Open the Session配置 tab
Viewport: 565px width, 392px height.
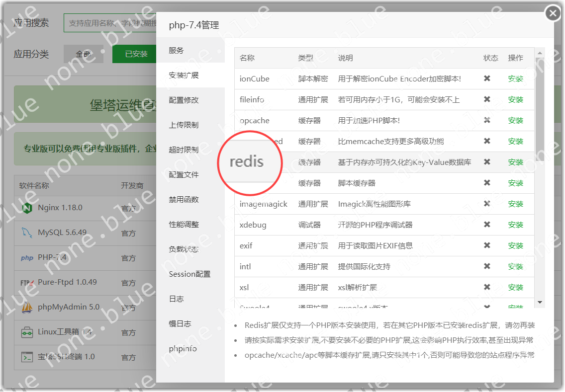(x=189, y=274)
